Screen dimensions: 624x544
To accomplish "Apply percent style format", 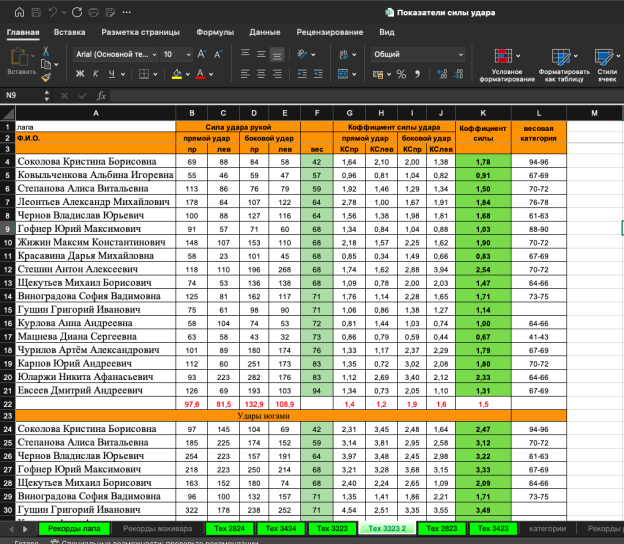I will pyautogui.click(x=401, y=74).
